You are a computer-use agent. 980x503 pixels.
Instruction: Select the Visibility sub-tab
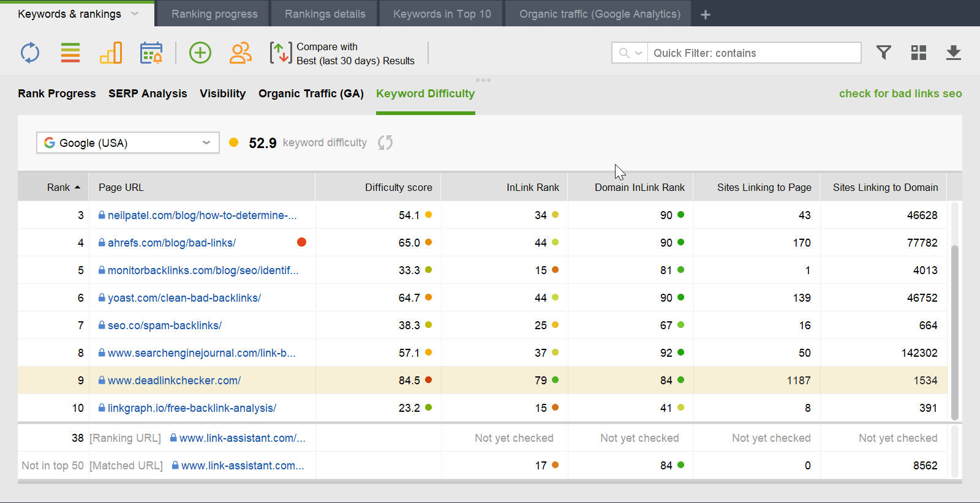(222, 94)
